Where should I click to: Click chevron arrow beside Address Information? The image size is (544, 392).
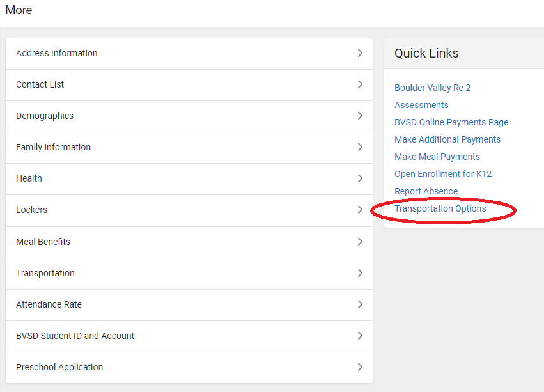(360, 53)
